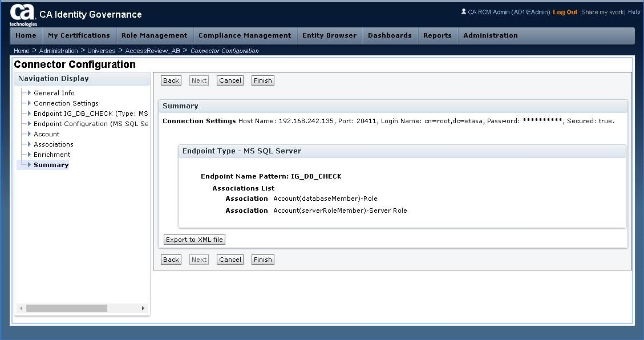Click the CA RCM Admin user name
Image resolution: width=644 pixels, height=340 pixels.
(509, 12)
